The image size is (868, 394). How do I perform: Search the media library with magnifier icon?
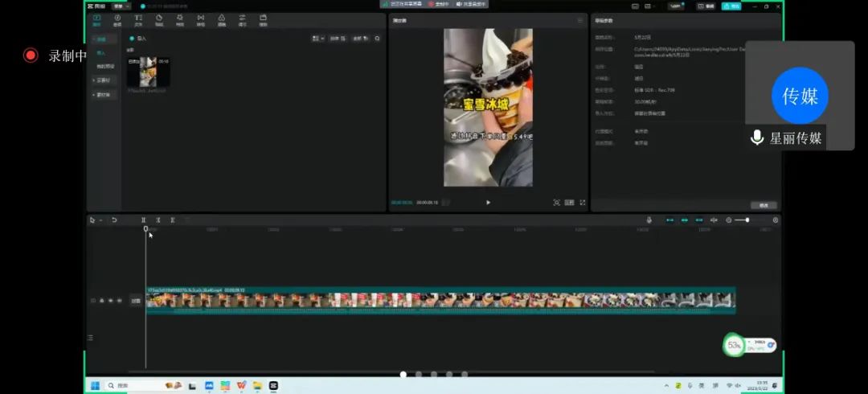[x=377, y=38]
